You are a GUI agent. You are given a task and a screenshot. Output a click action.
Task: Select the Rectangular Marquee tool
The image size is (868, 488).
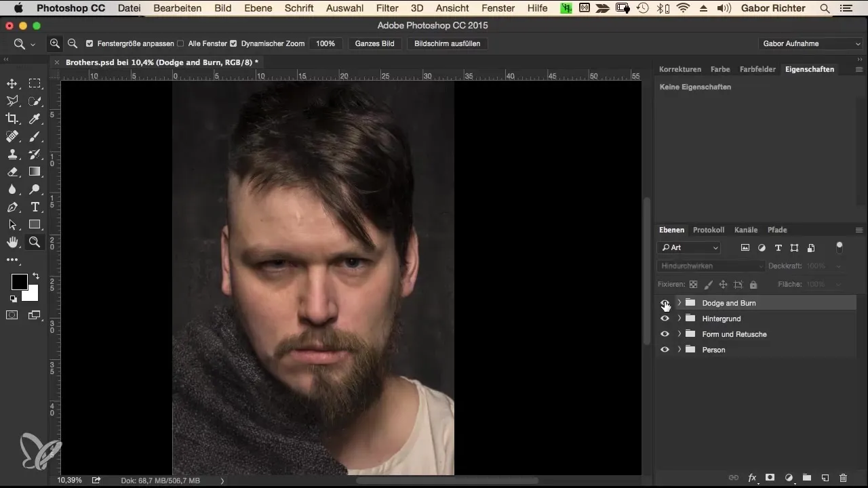point(35,83)
